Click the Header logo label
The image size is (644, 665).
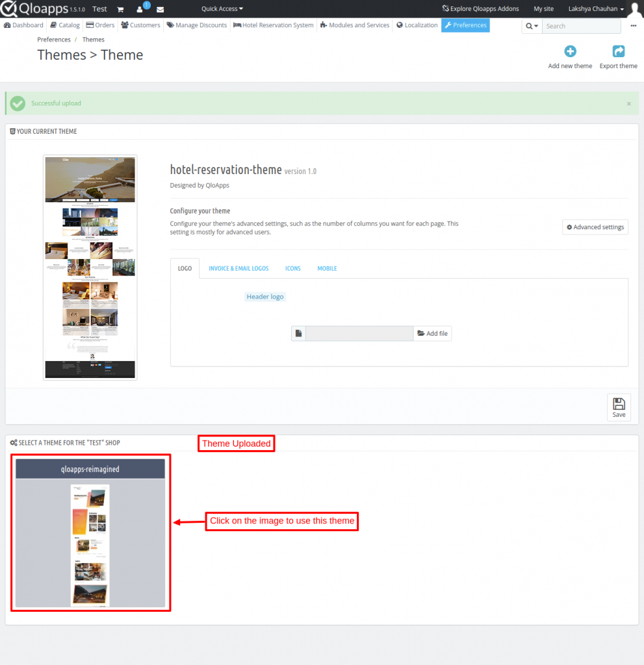265,296
